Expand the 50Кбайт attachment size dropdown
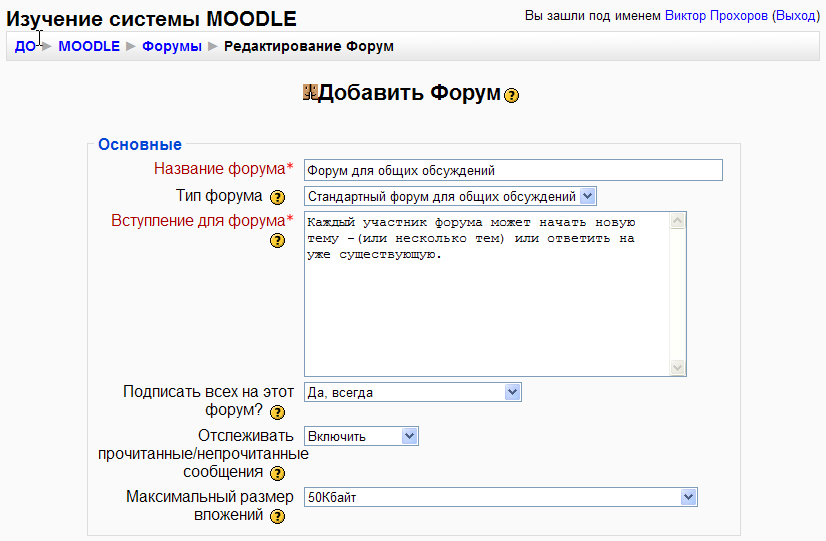 point(500,497)
